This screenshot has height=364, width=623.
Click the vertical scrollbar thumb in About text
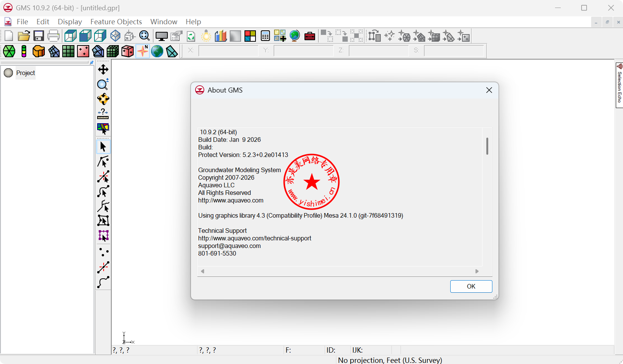(487, 146)
